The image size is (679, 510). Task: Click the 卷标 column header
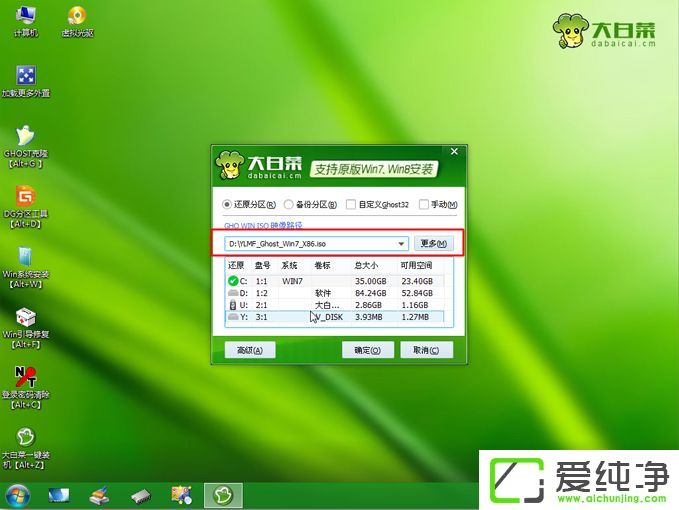click(323, 265)
